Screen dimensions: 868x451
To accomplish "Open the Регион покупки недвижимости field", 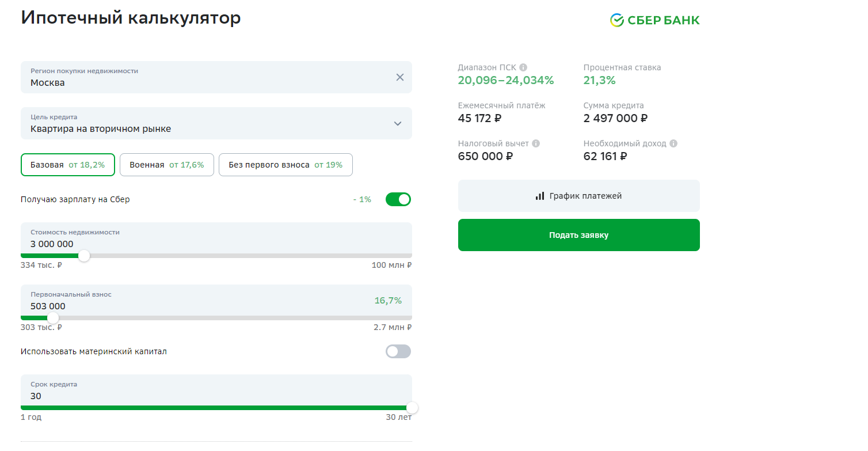I will (216, 77).
